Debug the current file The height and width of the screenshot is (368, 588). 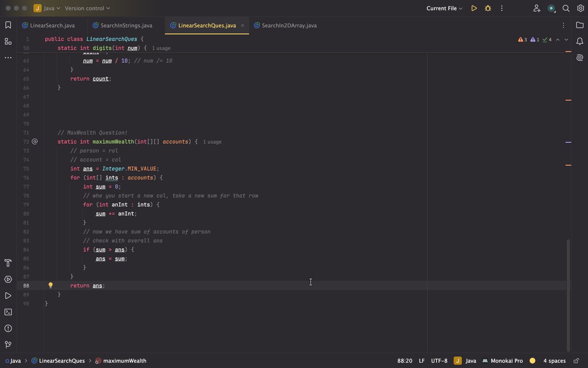click(488, 8)
